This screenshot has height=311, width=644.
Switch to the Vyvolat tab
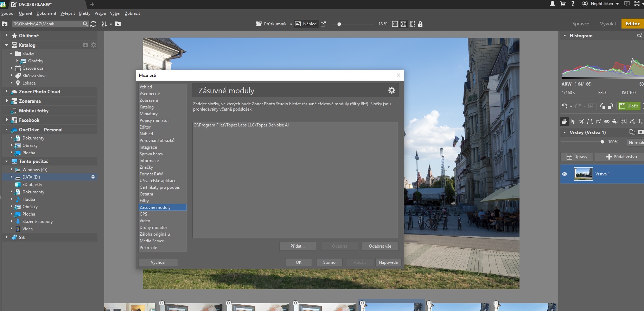(608, 24)
